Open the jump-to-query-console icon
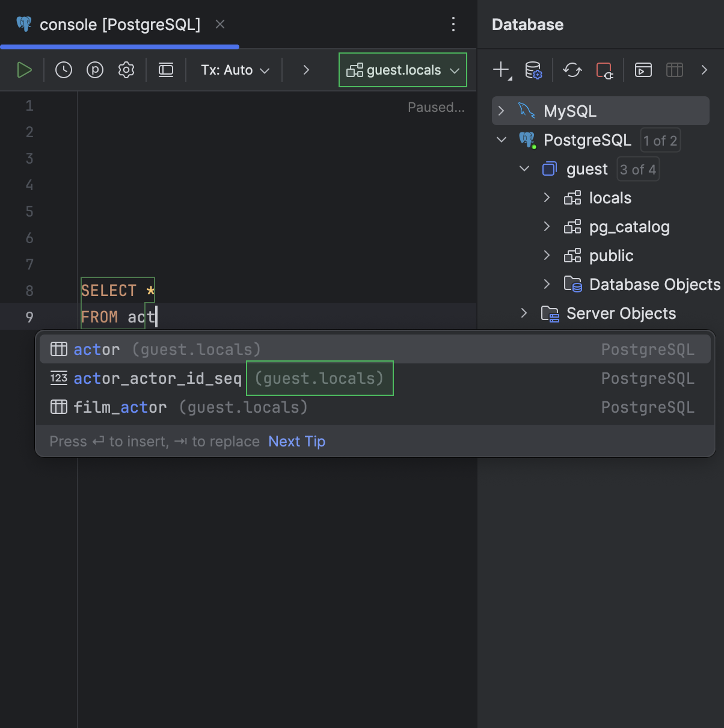724x728 pixels. (x=643, y=70)
